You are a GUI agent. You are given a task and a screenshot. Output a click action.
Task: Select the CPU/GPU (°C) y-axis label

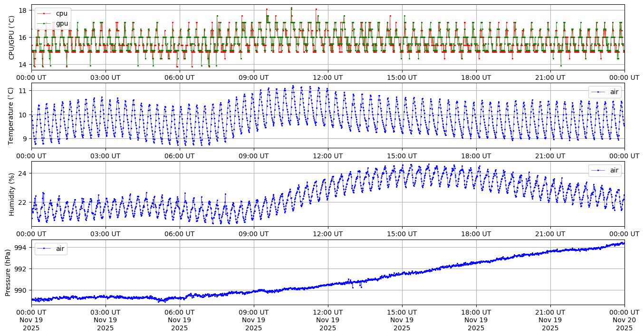point(12,38)
